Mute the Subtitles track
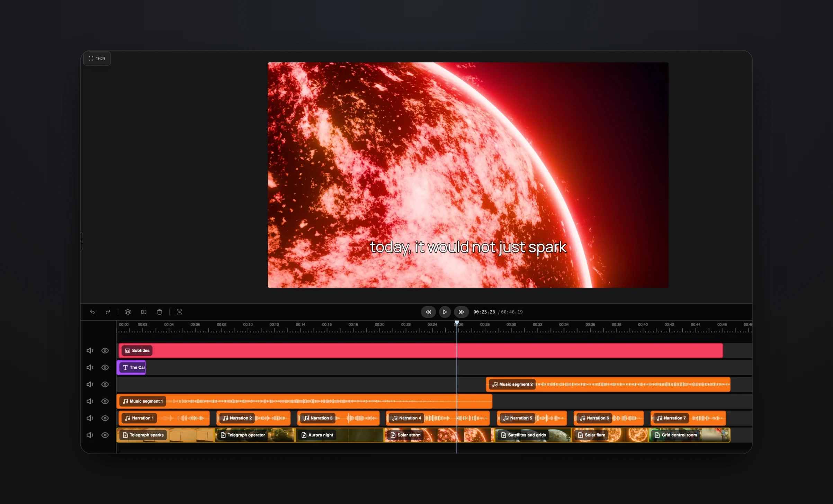The width and height of the screenshot is (833, 504). pyautogui.click(x=90, y=351)
